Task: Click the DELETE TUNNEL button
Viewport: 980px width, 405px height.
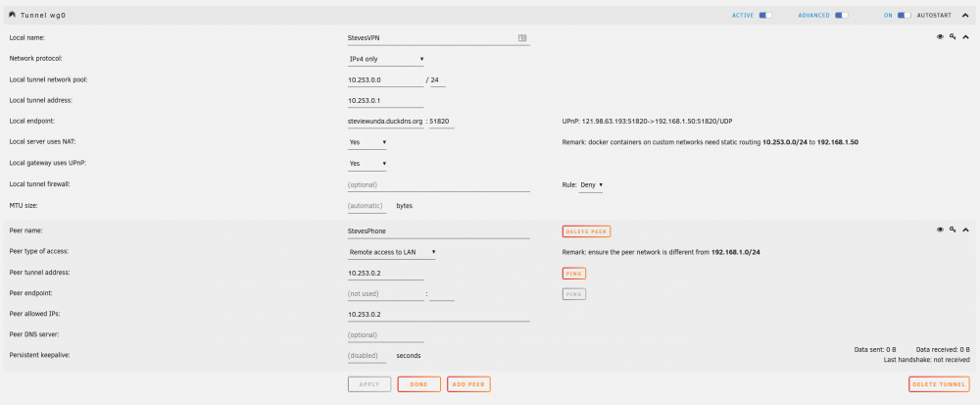Action: coord(939,384)
